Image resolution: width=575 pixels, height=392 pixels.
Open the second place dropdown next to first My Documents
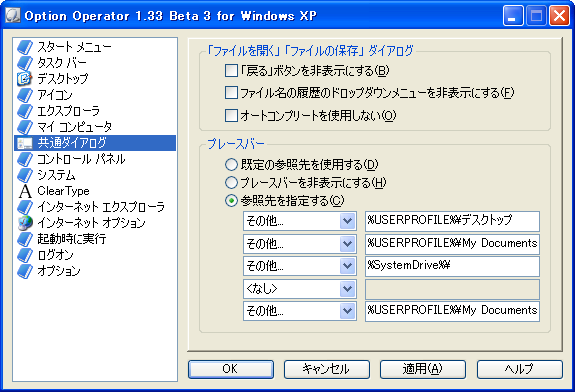click(347, 244)
